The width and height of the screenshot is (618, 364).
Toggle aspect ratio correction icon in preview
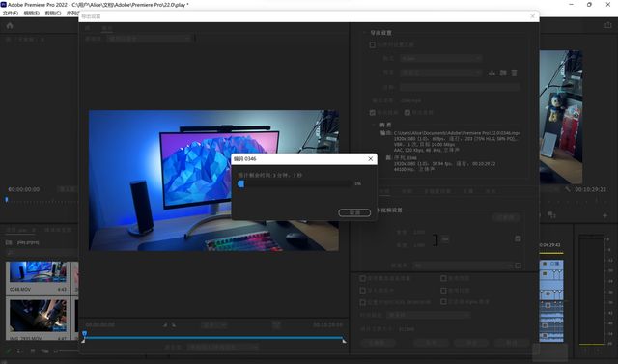(x=277, y=325)
